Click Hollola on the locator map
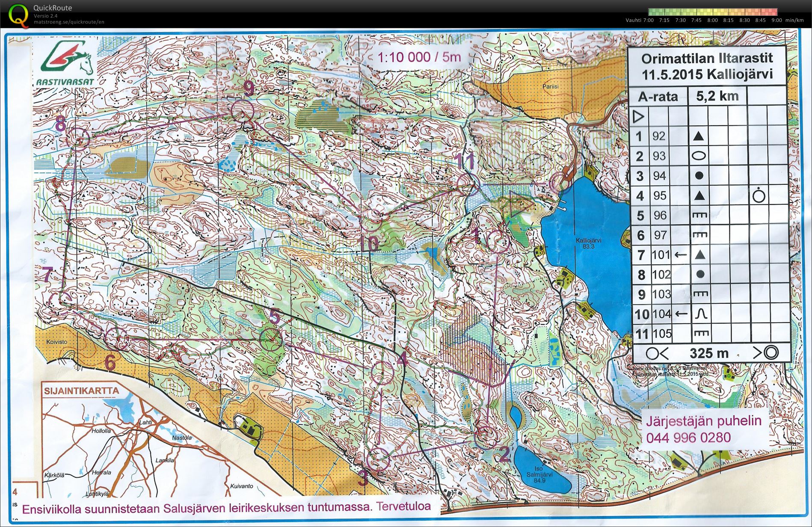812x527 pixels. pos(101,431)
